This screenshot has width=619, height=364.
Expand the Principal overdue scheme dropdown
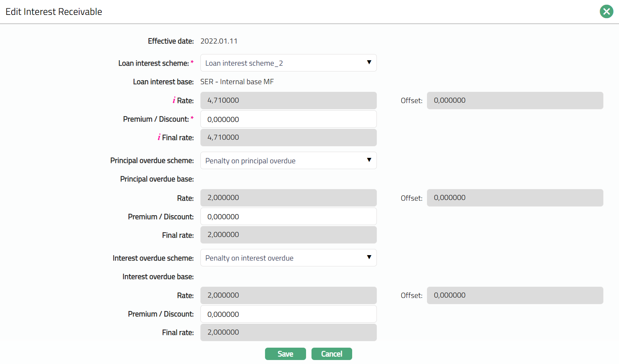click(288, 160)
